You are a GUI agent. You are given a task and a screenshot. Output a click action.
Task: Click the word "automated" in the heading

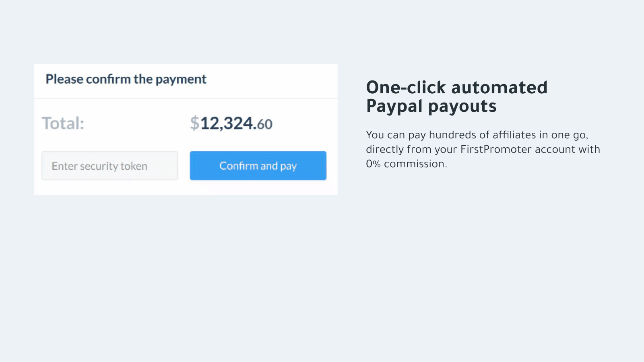click(499, 88)
